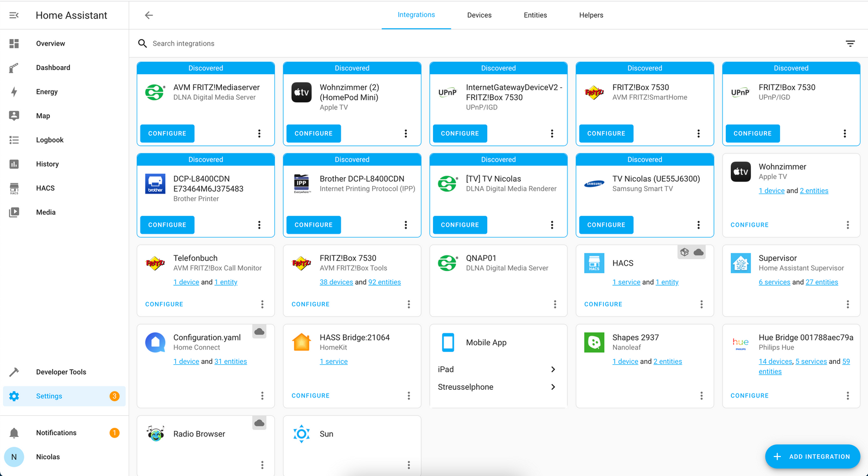Open the three-dot menu on the Supervisor card
The width and height of the screenshot is (868, 476).
pos(848,304)
